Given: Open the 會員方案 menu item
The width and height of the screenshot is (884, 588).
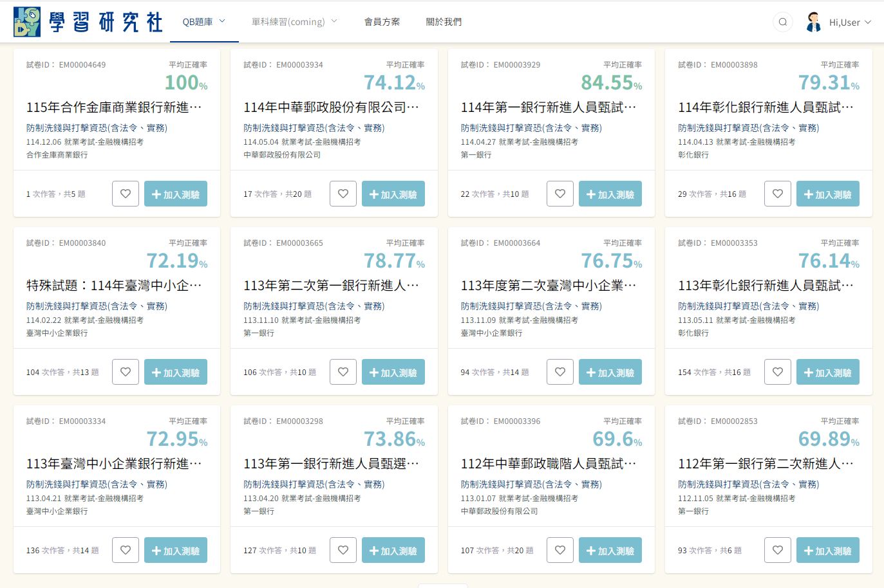Looking at the screenshot, I should [x=382, y=22].
